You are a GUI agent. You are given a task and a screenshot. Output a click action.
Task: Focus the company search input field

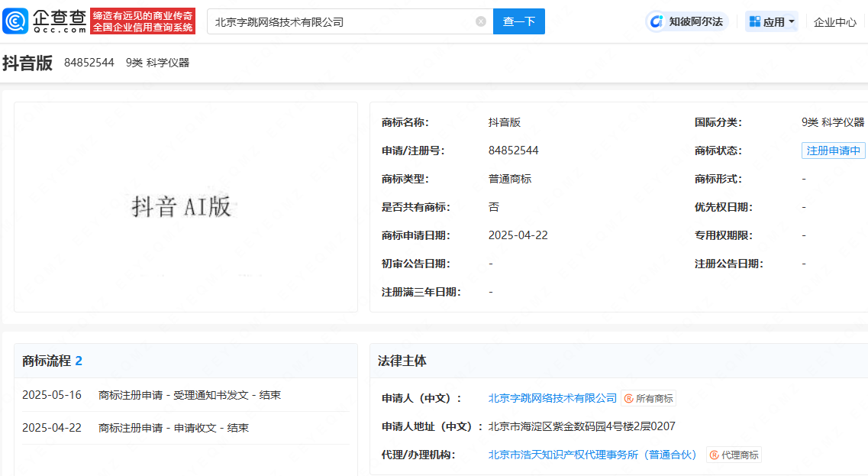[x=350, y=21]
